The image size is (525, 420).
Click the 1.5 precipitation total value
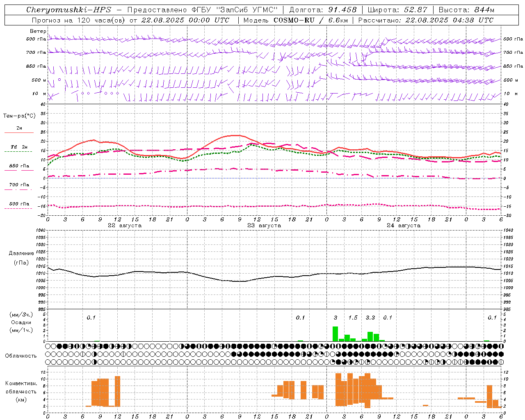[x=353, y=317]
